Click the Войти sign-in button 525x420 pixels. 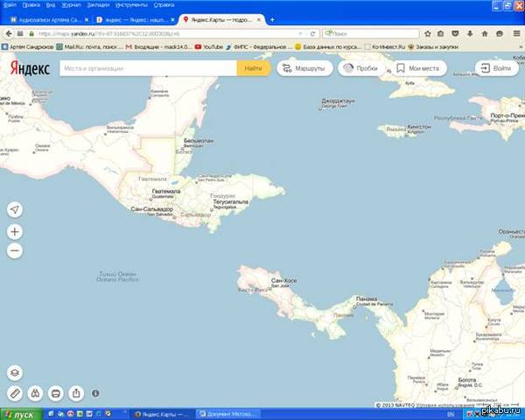click(495, 67)
